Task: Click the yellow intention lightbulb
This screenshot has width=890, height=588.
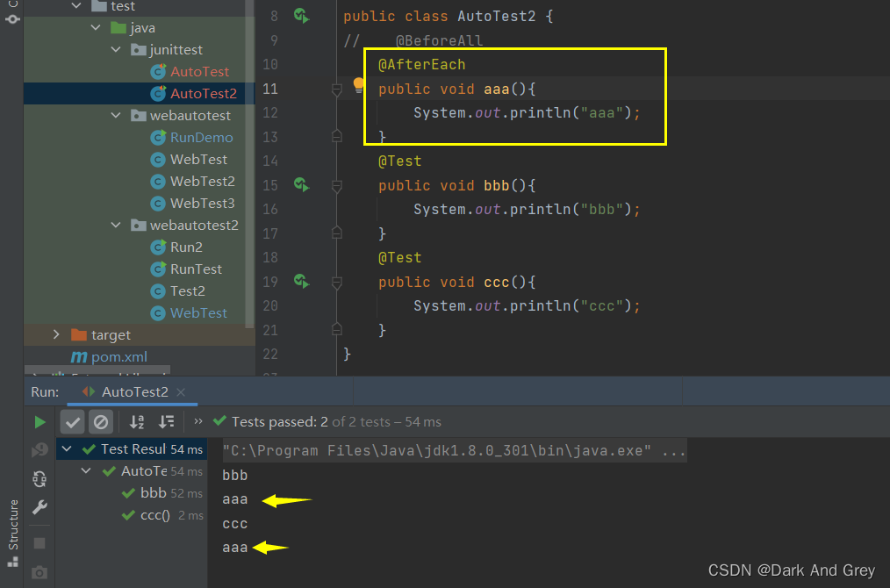Action: pos(358,85)
